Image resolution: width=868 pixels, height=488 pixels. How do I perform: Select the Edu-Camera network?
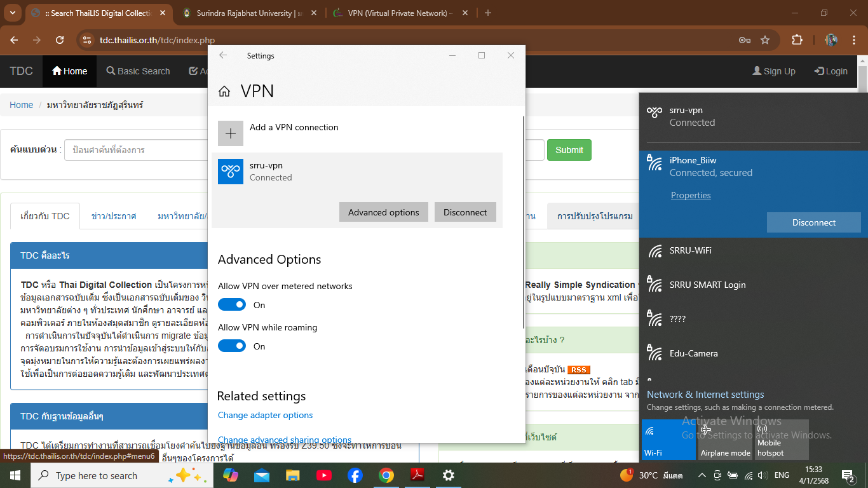[754, 353]
